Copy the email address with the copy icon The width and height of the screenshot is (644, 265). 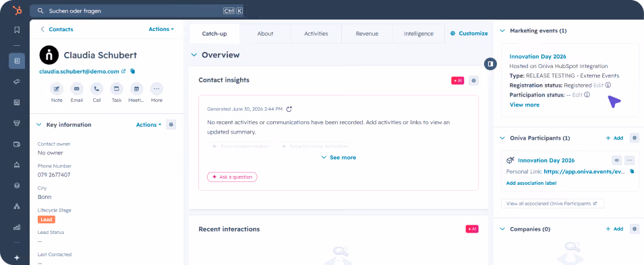[133, 71]
